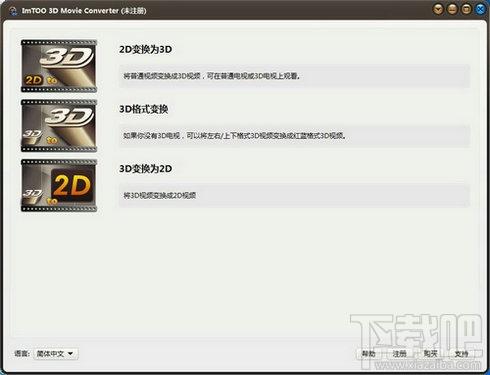Click the 3D变换为2D heading
Viewport: 490px width, 375px height.
tap(145, 169)
